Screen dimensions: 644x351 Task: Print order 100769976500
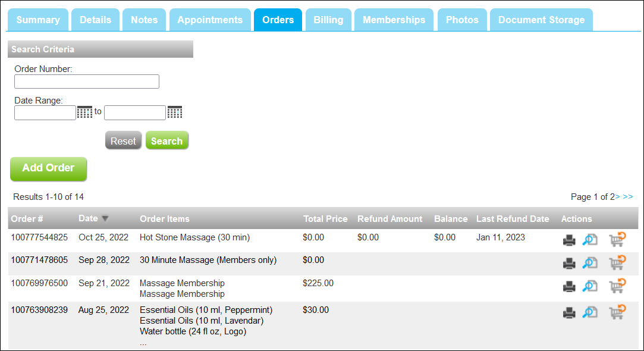569,286
